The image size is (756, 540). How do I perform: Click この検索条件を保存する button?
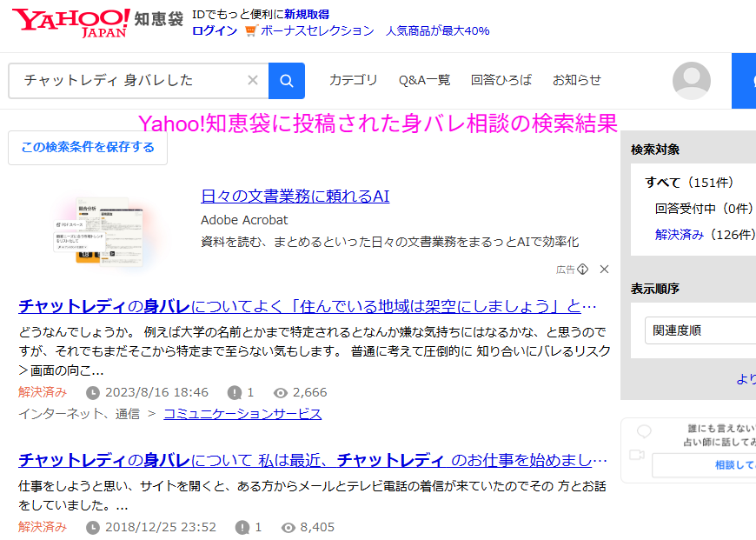coord(88,148)
